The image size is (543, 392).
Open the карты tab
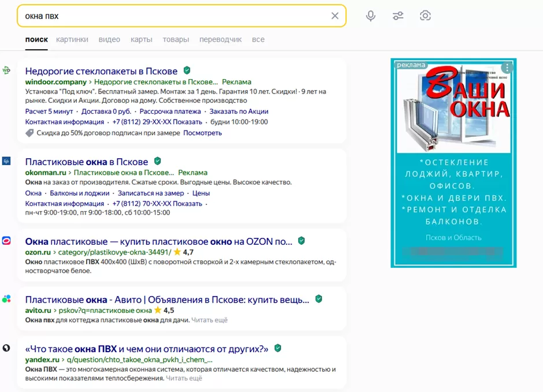pyautogui.click(x=142, y=39)
